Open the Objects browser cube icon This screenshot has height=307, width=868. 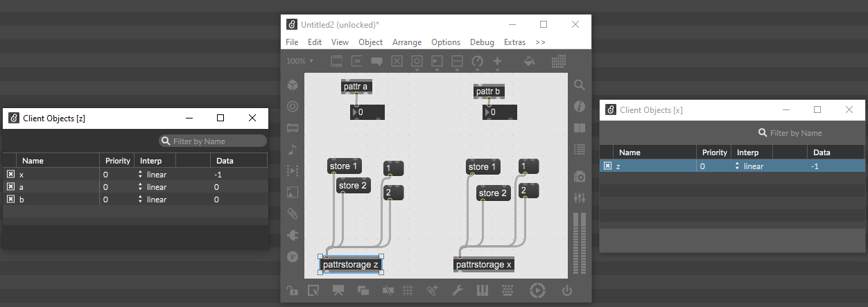[293, 85]
